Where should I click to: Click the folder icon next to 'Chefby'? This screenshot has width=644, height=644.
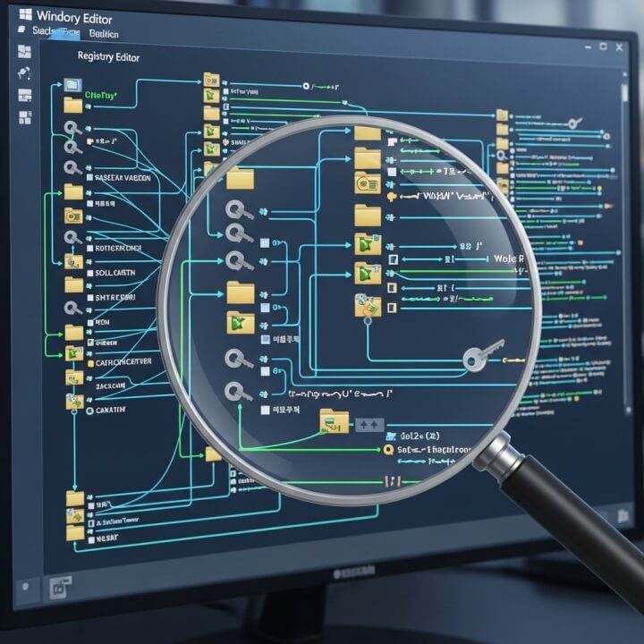click(73, 106)
